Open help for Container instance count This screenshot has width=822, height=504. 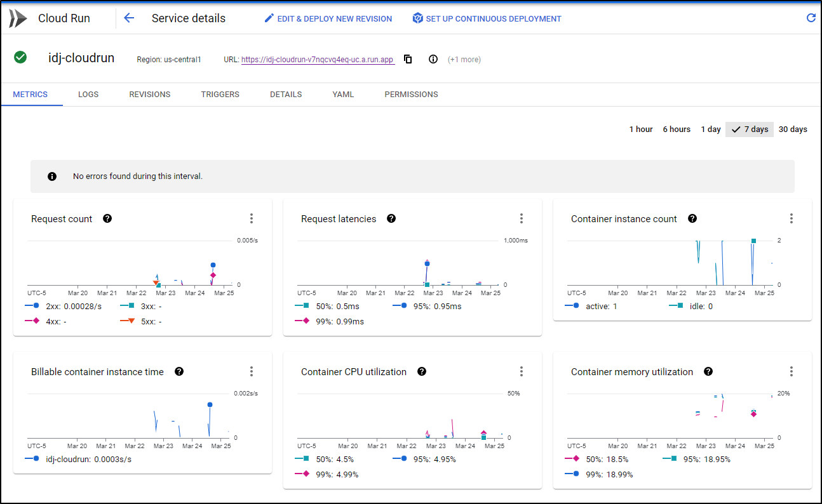pyautogui.click(x=692, y=218)
